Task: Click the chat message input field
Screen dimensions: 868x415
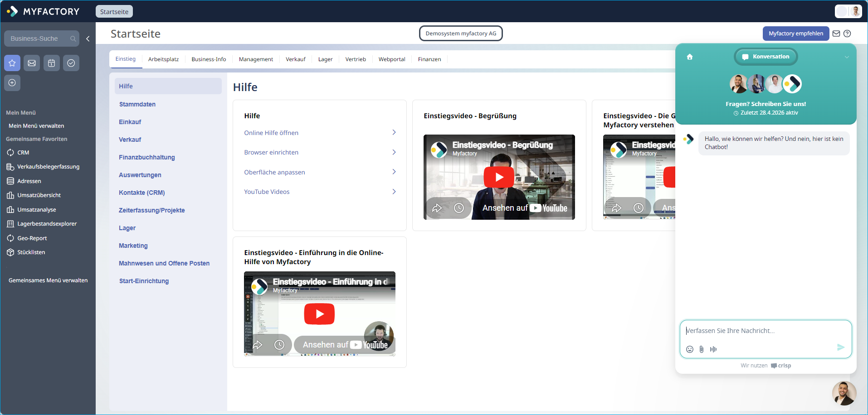Action: pos(766,331)
